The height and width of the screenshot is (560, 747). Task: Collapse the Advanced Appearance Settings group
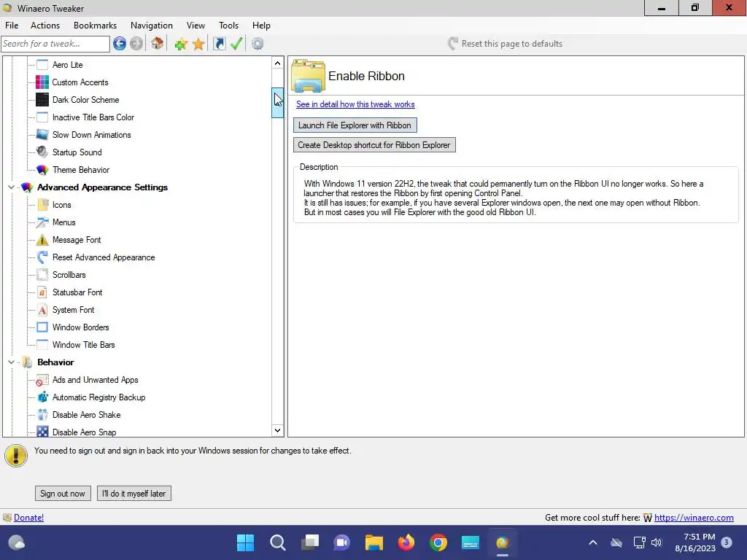(11, 187)
